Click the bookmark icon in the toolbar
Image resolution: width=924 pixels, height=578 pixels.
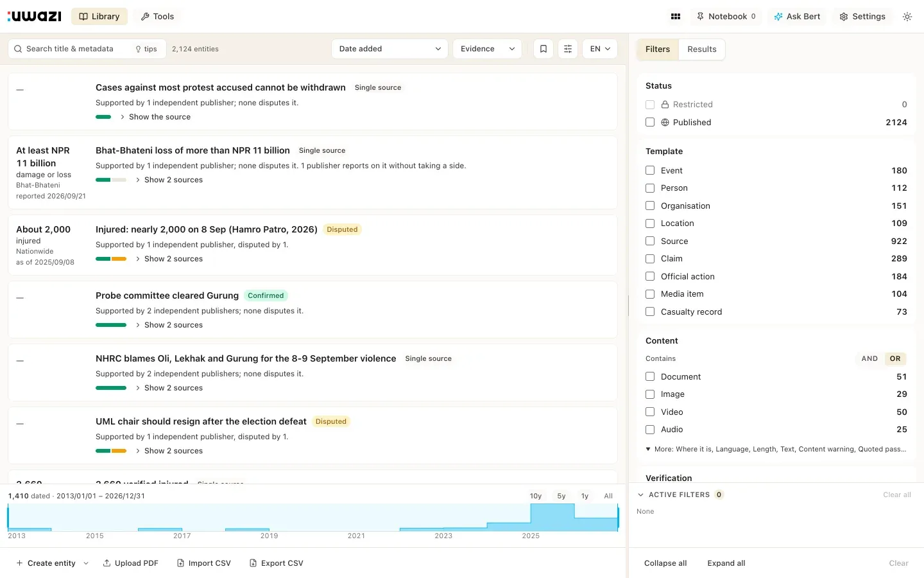[x=543, y=49]
